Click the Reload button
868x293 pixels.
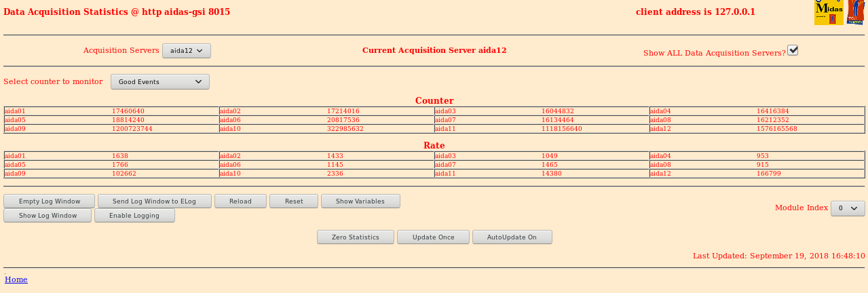(x=240, y=201)
